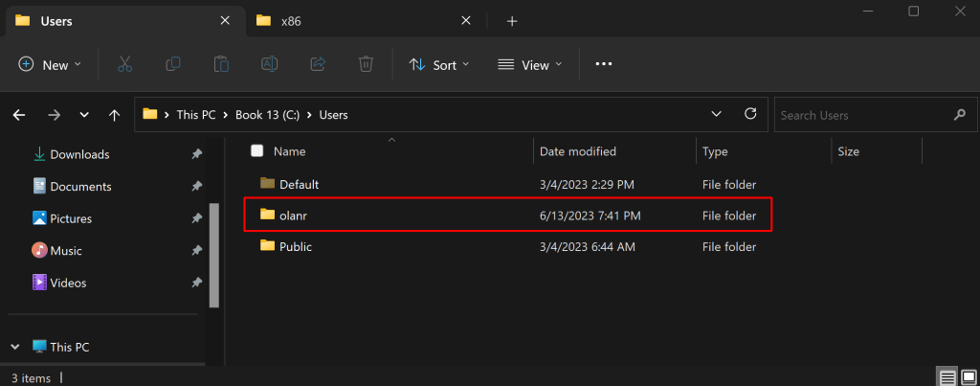Click the Cut scissors icon

(x=124, y=64)
